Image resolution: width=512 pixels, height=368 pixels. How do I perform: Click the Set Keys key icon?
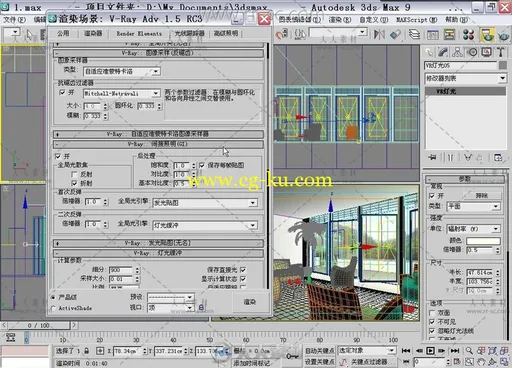[x=292, y=356]
